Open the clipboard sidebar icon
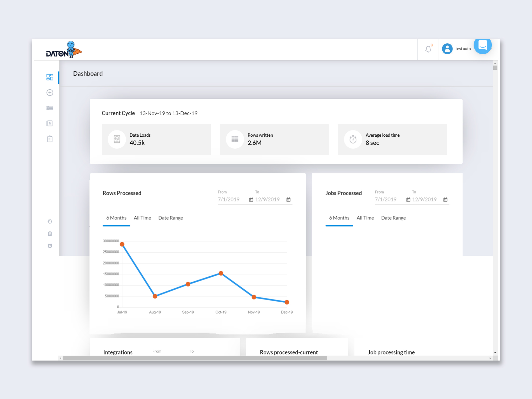 click(x=50, y=139)
